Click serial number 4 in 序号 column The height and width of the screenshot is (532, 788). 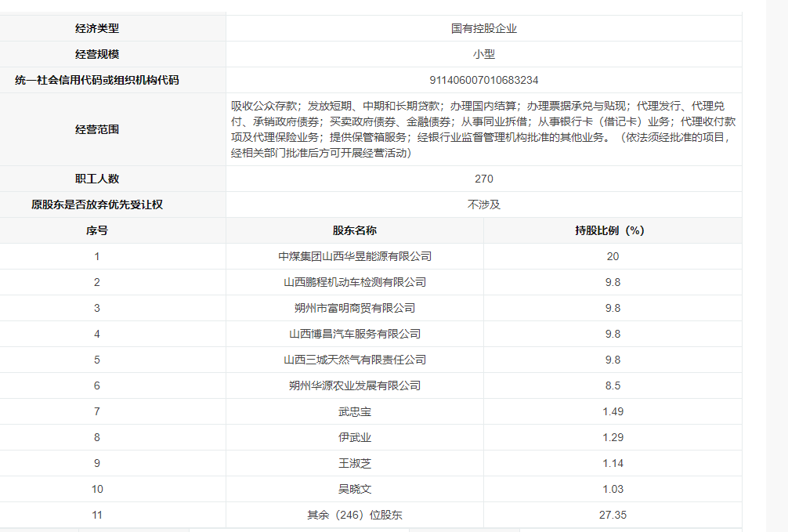[x=97, y=334]
